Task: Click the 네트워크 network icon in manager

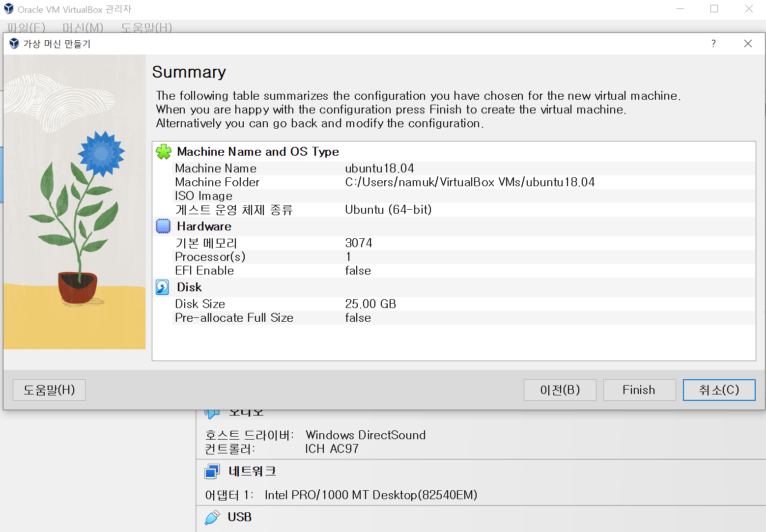Action: pos(212,472)
